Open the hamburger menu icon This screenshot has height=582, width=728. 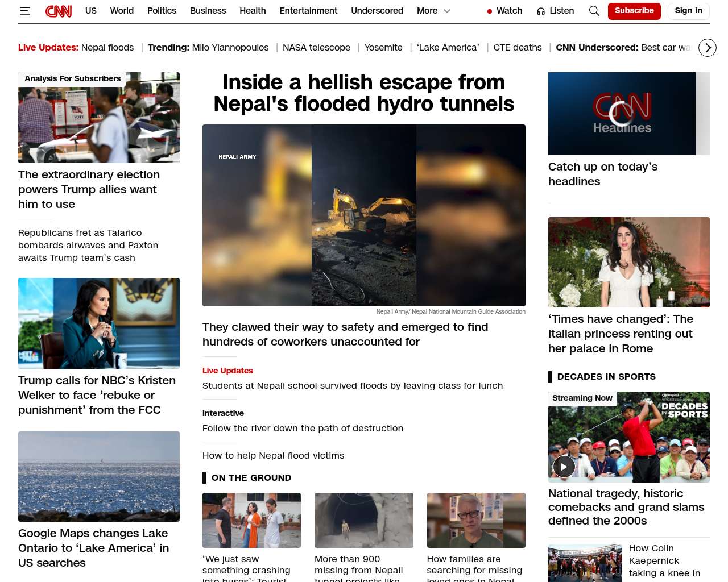pyautogui.click(x=24, y=11)
